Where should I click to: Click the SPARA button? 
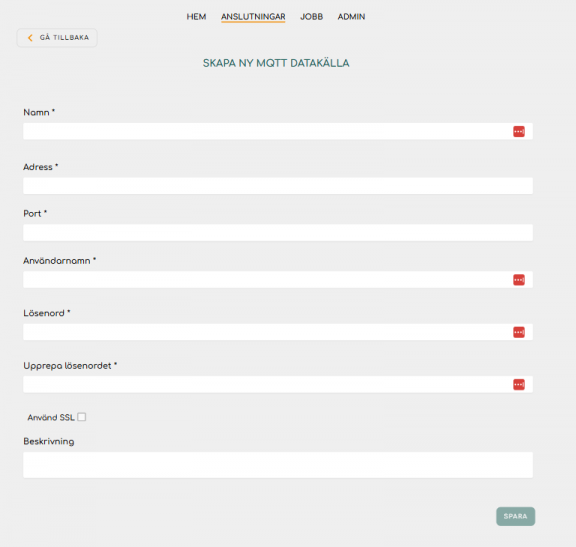point(515,516)
